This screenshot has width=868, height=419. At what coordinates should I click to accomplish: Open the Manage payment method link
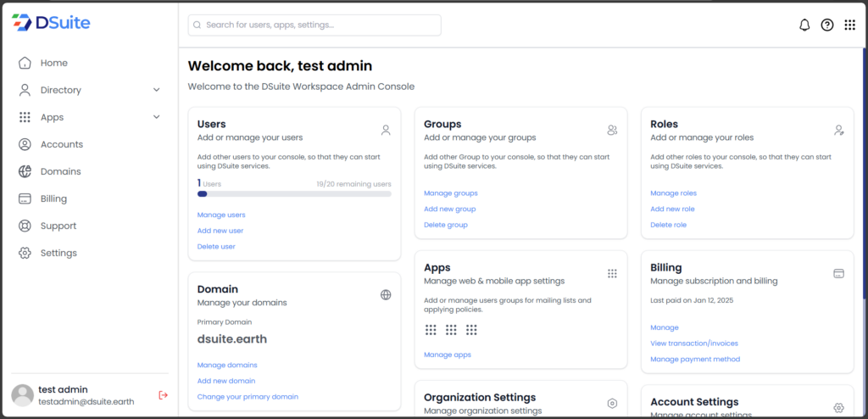click(694, 360)
